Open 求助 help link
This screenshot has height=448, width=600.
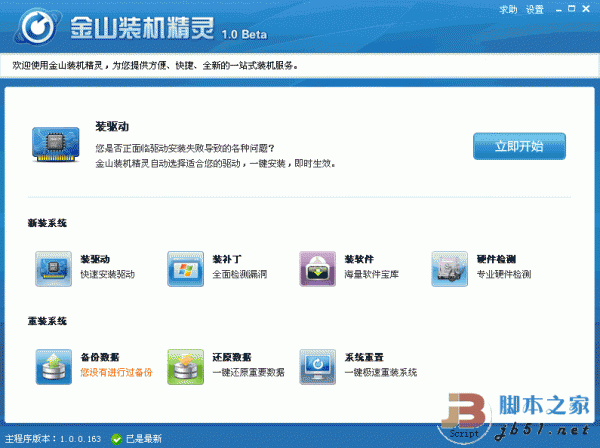pyautogui.click(x=508, y=10)
